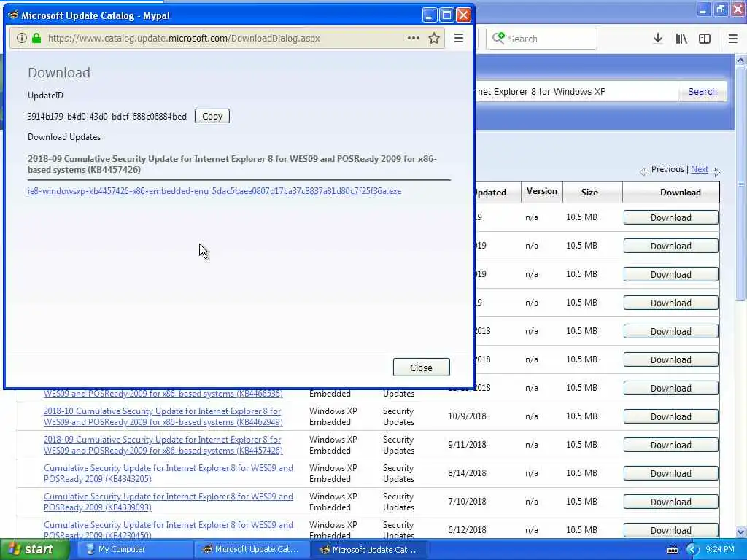This screenshot has height=560, width=747.
Task: Switch to first Microsoft Update Catalog taskbar item
Action: click(x=251, y=550)
